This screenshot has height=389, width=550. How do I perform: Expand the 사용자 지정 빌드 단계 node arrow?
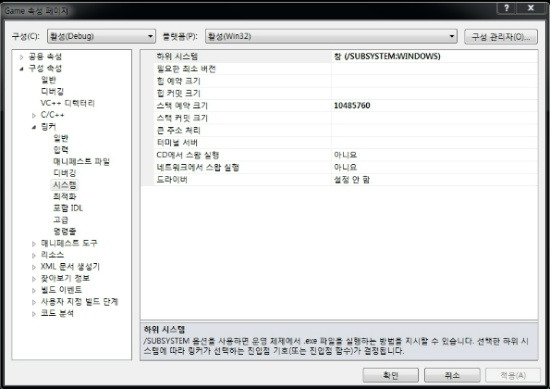coord(34,302)
